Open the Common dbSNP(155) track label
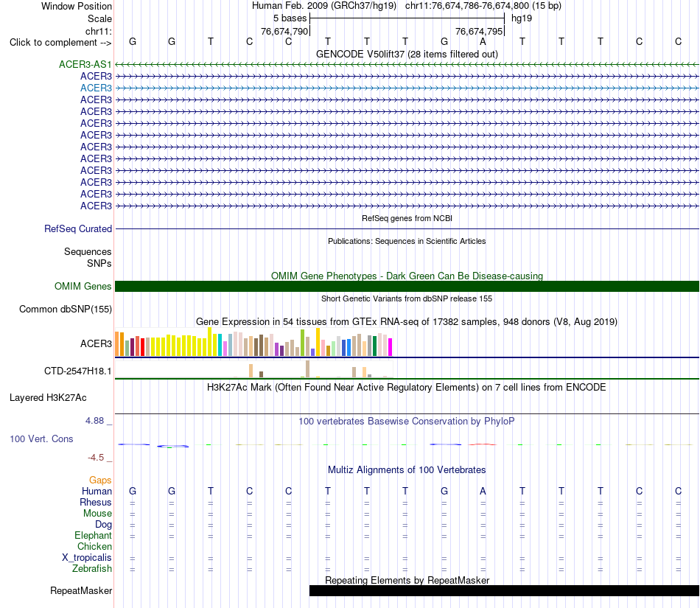The image size is (700, 608). [x=66, y=309]
